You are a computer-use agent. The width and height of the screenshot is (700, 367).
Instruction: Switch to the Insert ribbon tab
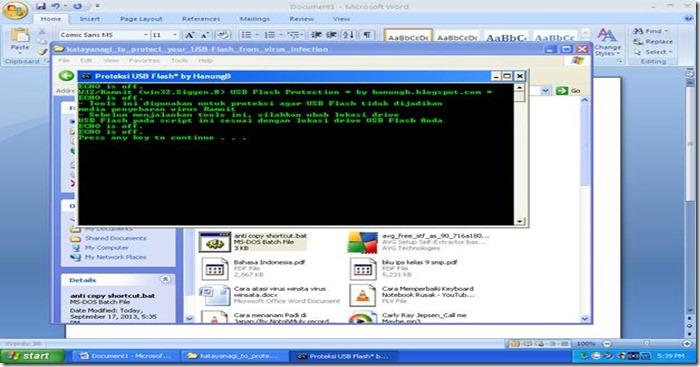pos(90,19)
